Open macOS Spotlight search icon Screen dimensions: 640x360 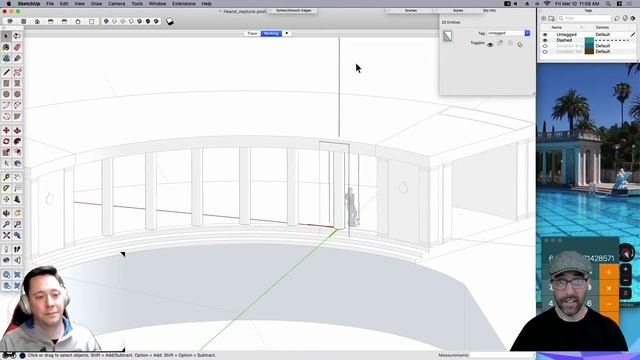tap(608, 4)
